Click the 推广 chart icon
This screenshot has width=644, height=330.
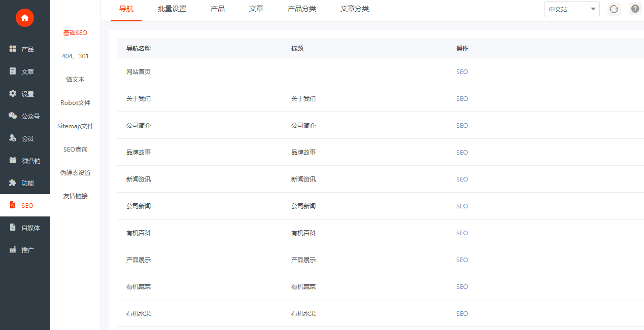pyautogui.click(x=13, y=249)
